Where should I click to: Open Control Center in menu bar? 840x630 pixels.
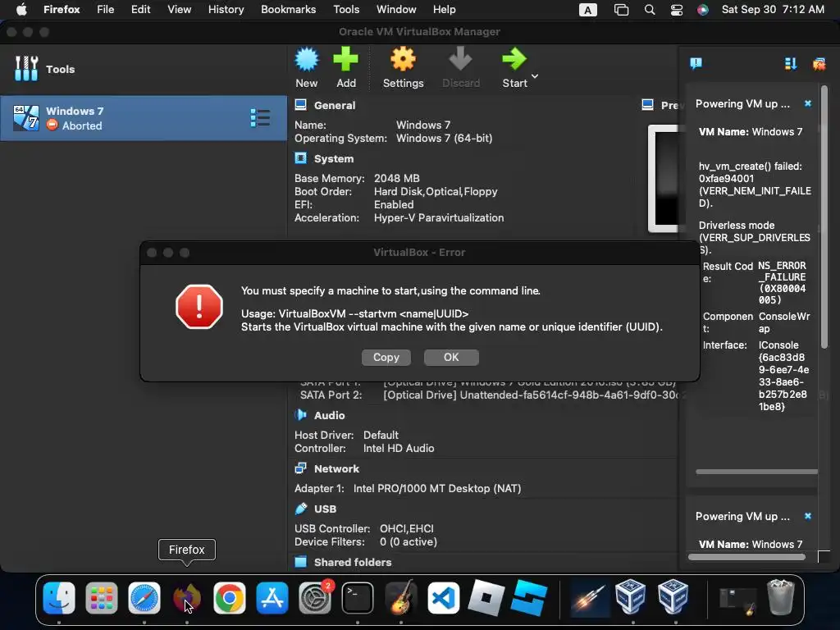677,10
